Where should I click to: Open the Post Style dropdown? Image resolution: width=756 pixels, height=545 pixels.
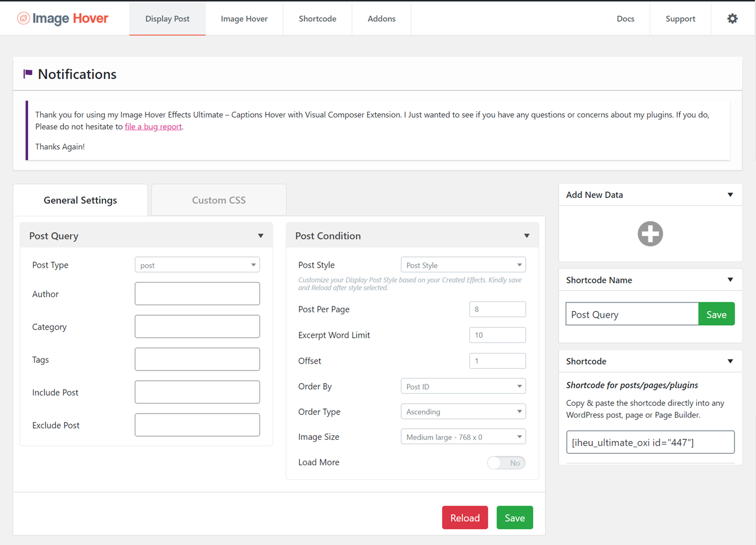[463, 265]
